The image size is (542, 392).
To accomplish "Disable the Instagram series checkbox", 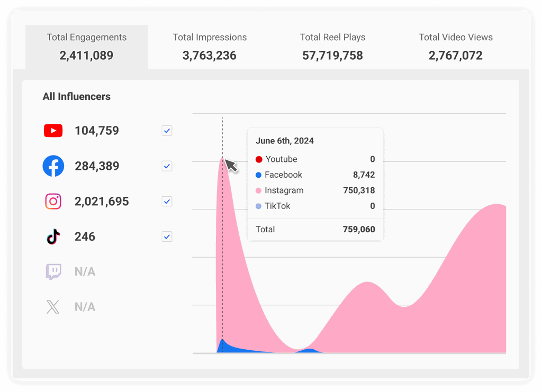I will 167,202.
